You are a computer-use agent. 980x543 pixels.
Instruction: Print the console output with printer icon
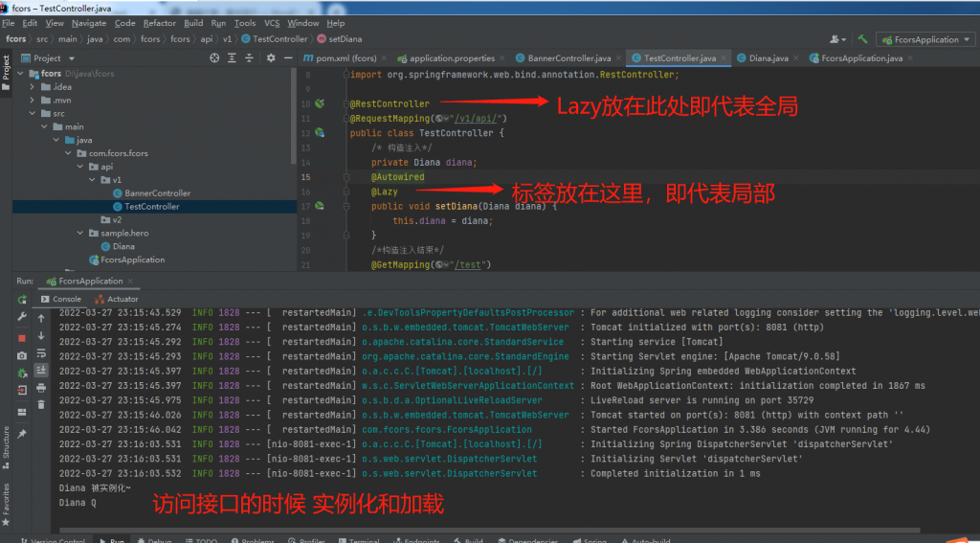pyautogui.click(x=41, y=388)
